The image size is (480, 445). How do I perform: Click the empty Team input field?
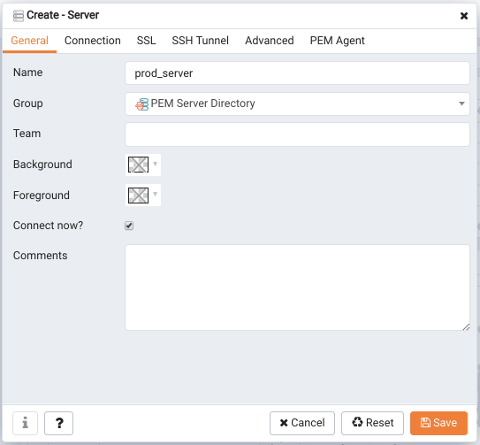(x=297, y=134)
